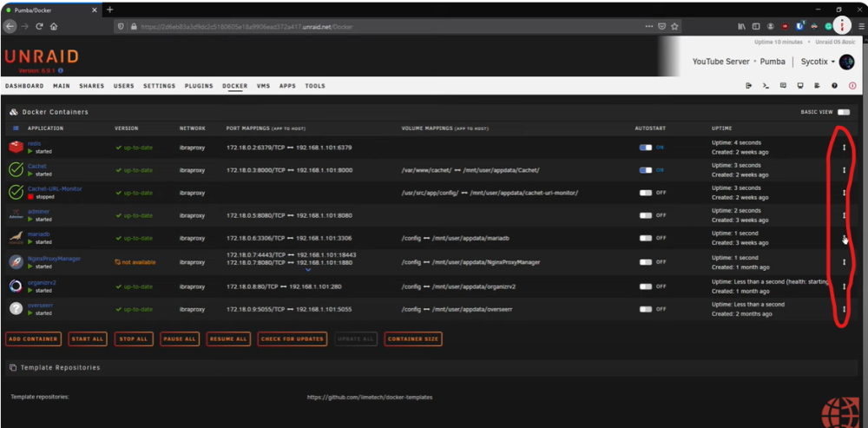Click the Resume All button

[x=228, y=339]
